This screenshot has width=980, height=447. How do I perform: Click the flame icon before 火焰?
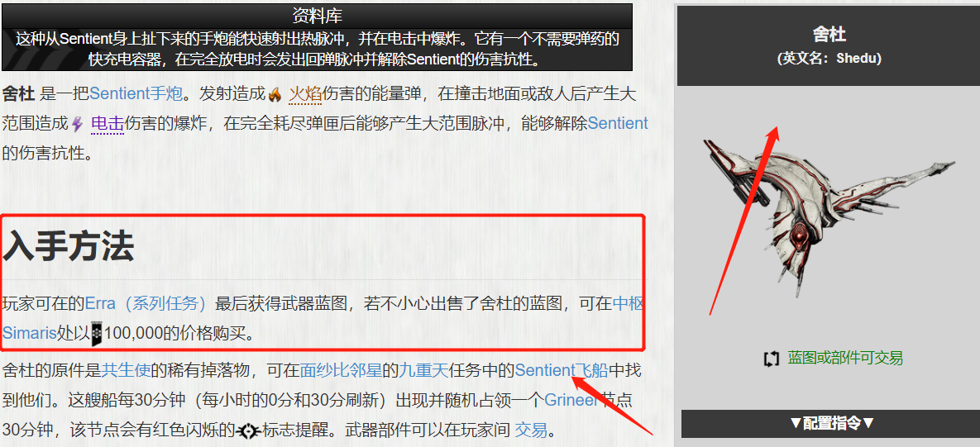pos(275,95)
